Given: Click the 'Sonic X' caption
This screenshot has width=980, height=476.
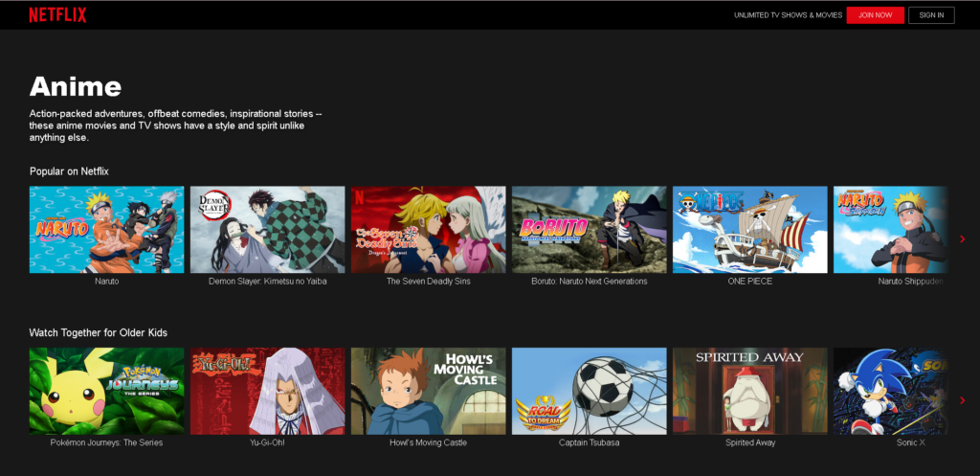Looking at the screenshot, I should 911,442.
